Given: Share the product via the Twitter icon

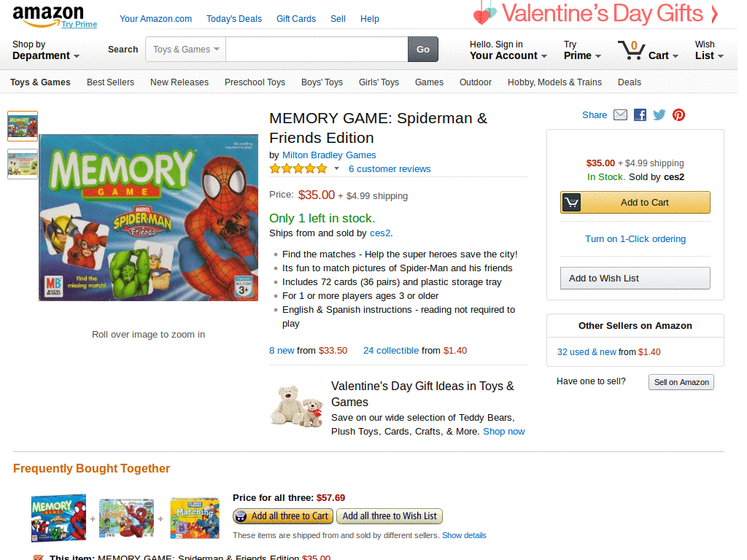Looking at the screenshot, I should (x=659, y=114).
